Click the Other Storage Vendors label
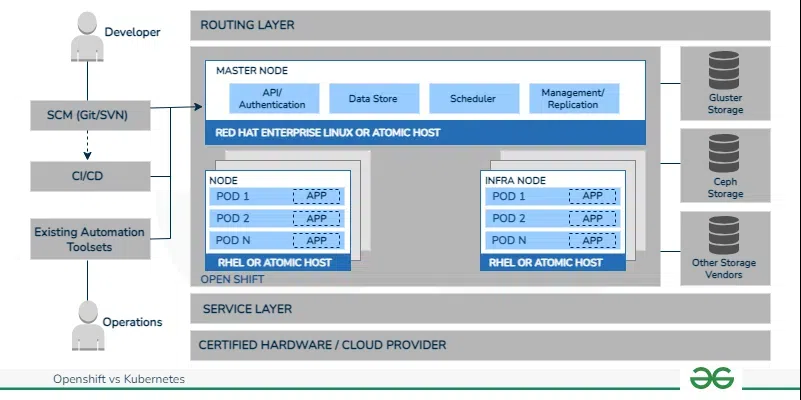This screenshot has height=400, width=801. (x=724, y=269)
